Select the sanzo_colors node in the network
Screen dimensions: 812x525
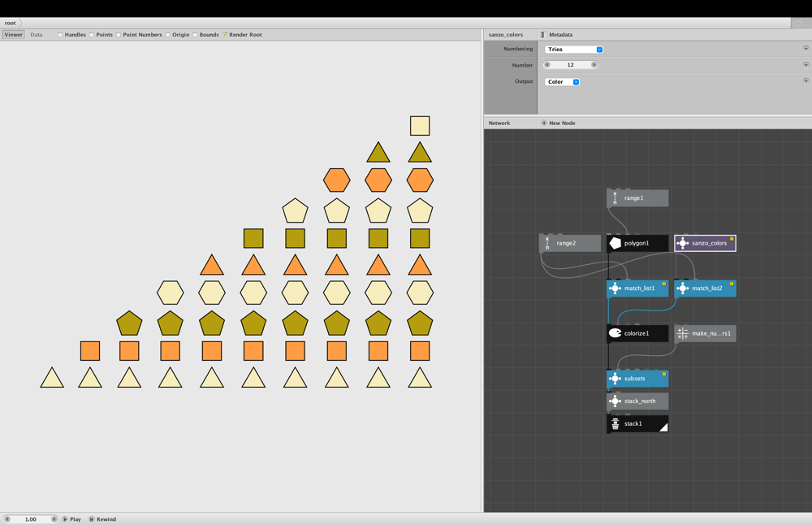click(x=705, y=243)
